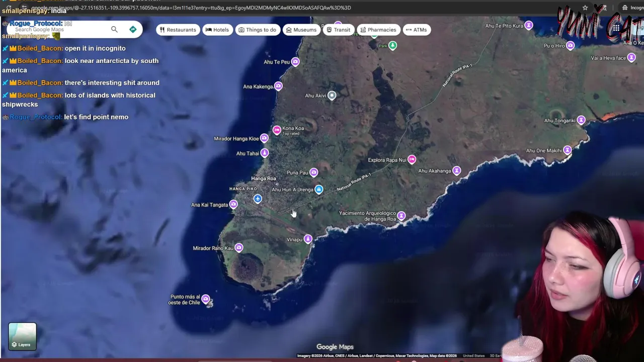Click the Ana Kakenga marker
The image size is (644, 362).
click(278, 86)
